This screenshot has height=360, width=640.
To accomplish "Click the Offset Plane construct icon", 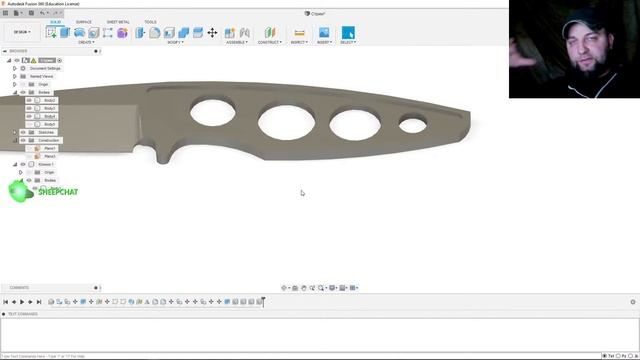I will pos(270,33).
